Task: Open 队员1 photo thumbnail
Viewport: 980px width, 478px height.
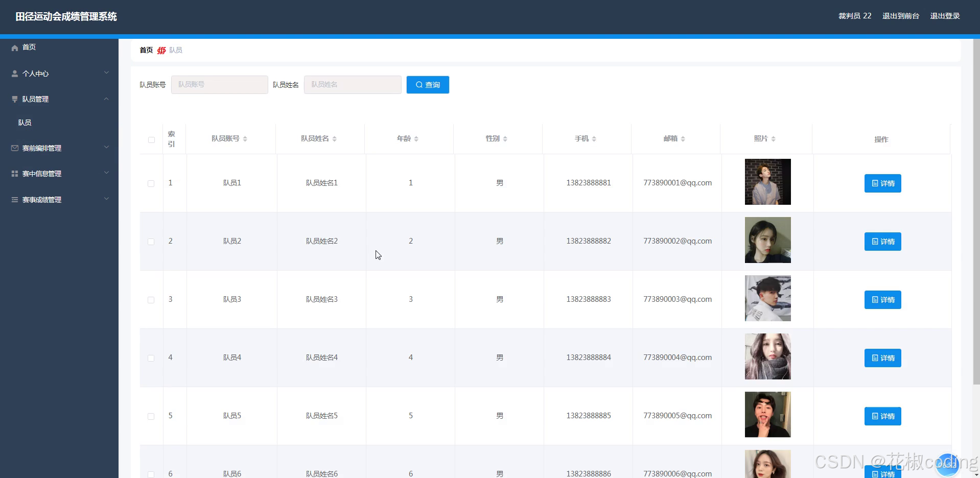Action: (767, 182)
